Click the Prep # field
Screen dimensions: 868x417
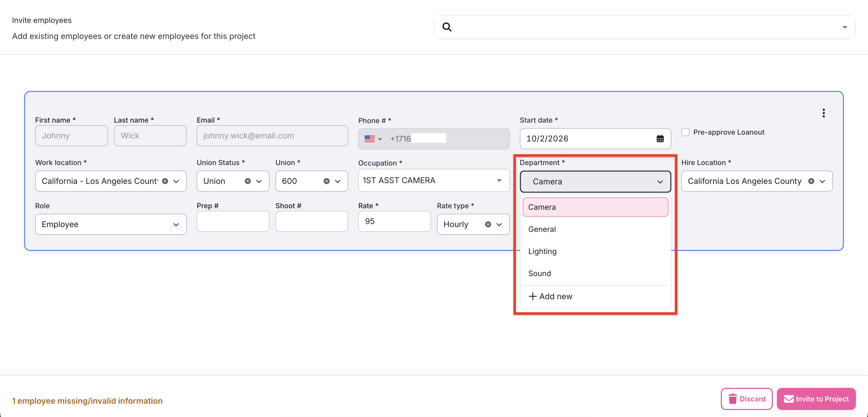[233, 221]
